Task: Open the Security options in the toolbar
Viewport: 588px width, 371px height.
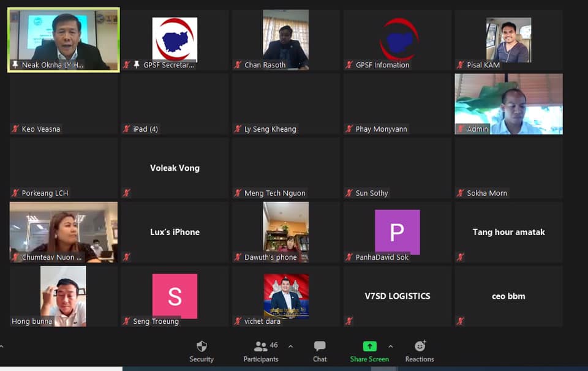Action: point(202,351)
